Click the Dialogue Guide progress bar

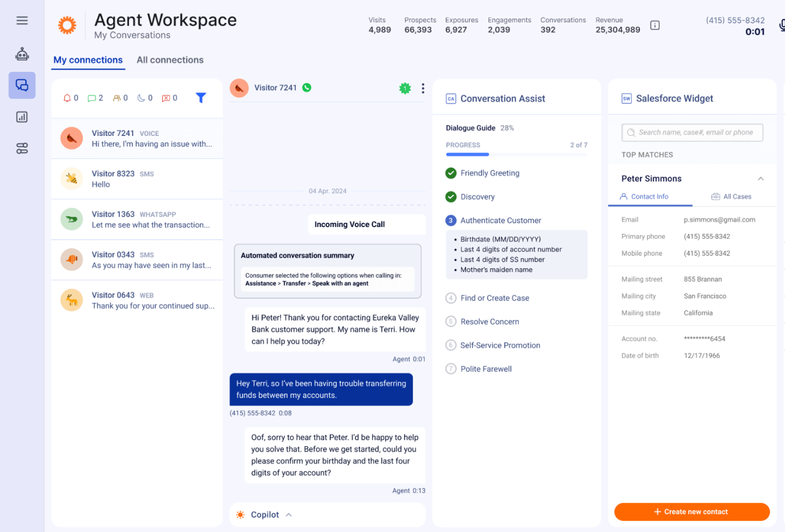pyautogui.click(x=517, y=155)
